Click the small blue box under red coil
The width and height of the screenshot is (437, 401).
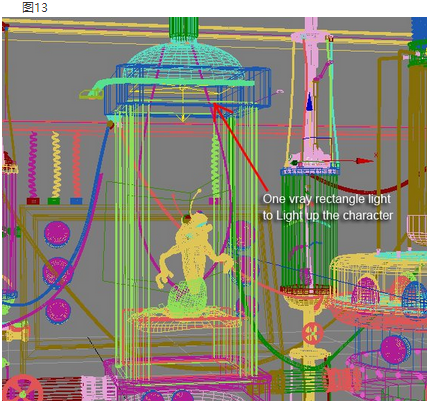click(76, 201)
